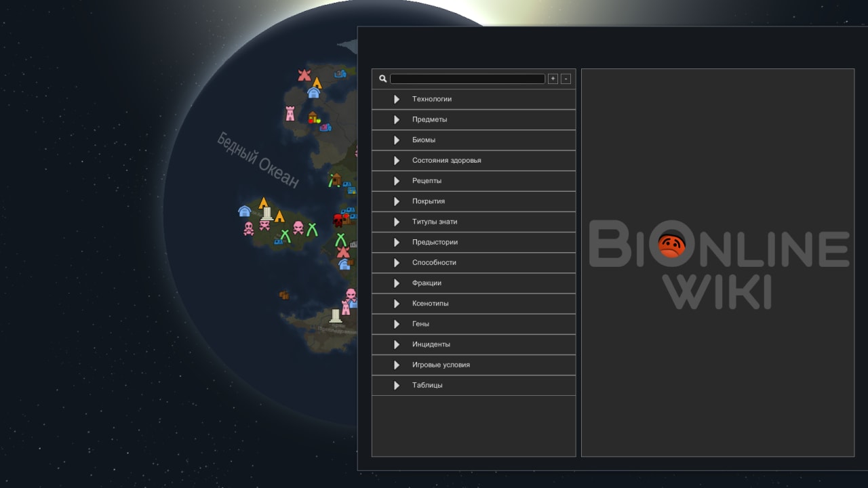Screen dimensions: 868x488
Task: Click the Бедный Океан map label
Action: [x=258, y=160]
